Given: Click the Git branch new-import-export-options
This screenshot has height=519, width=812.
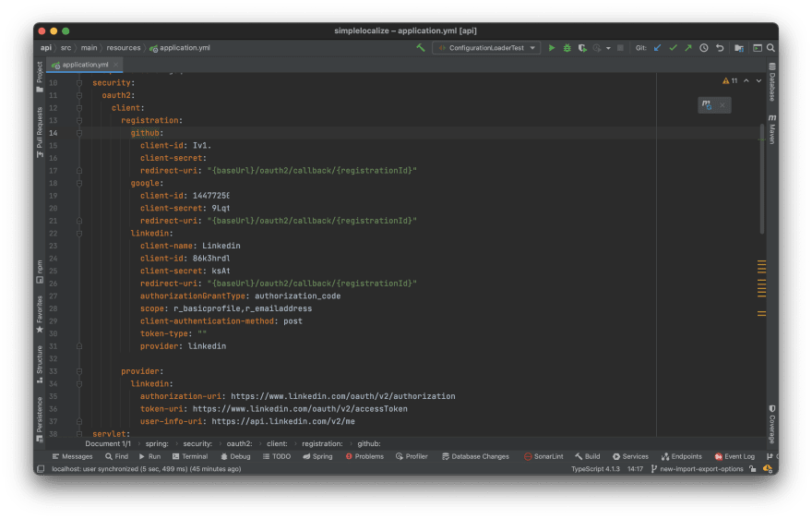Looking at the screenshot, I should coord(697,469).
